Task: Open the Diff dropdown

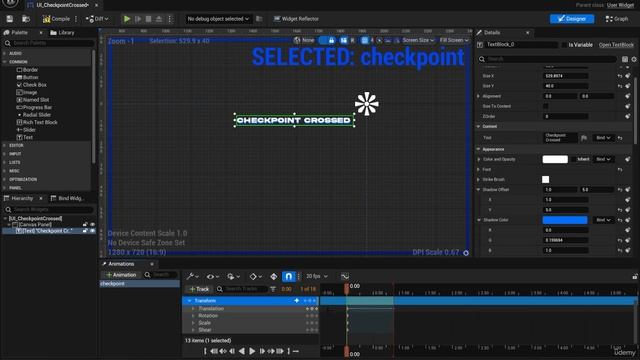Action: click(x=97, y=19)
